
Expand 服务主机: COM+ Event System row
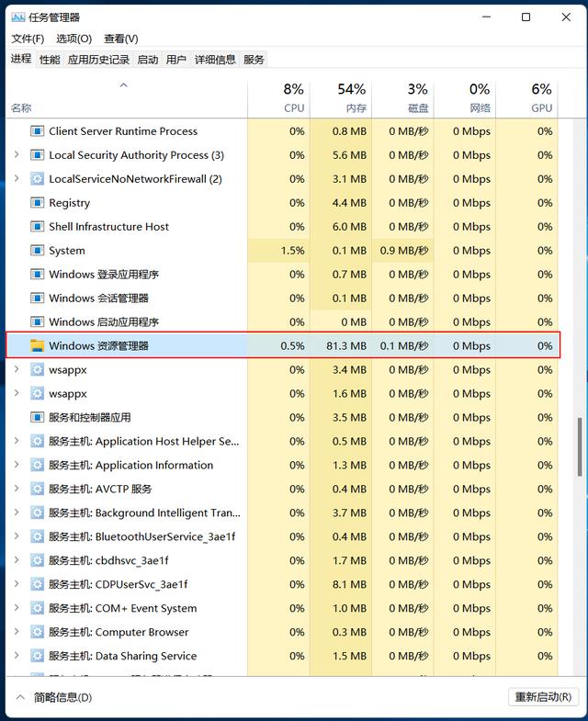click(17, 608)
